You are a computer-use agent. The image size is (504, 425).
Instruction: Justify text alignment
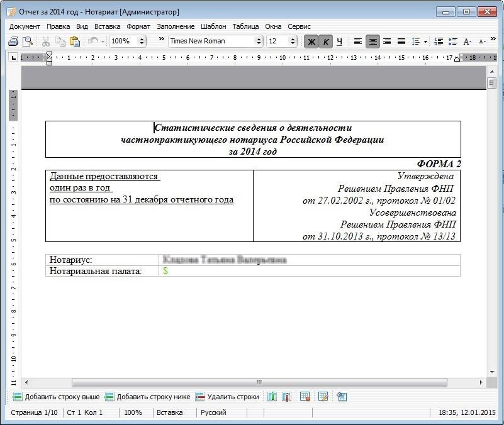coord(401,41)
